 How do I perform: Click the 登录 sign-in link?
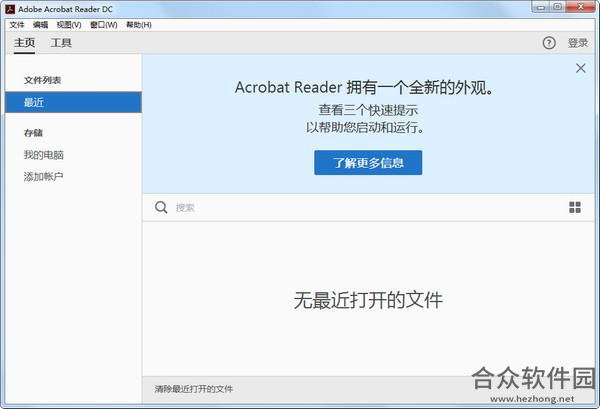click(578, 43)
